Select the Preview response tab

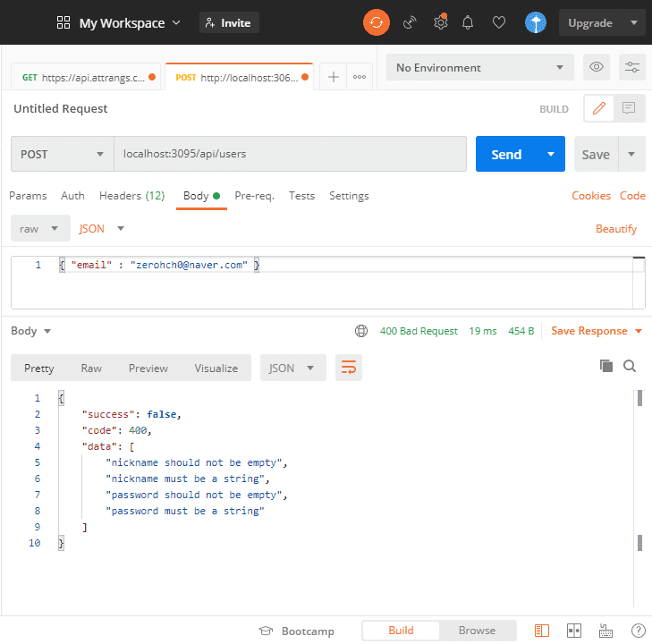coord(148,368)
